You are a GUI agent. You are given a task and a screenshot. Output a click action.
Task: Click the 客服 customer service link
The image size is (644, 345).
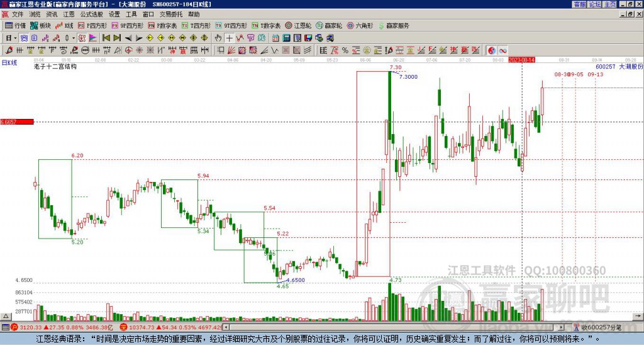coord(579,4)
